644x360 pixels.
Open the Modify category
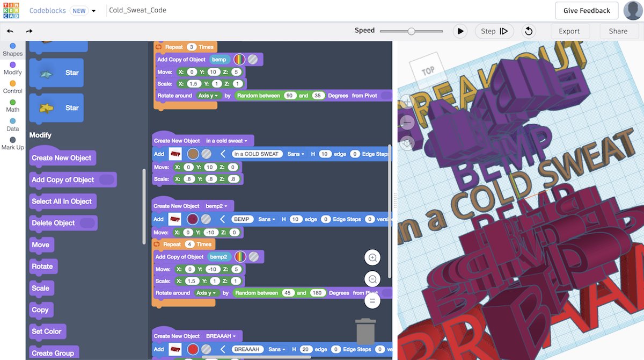13,68
